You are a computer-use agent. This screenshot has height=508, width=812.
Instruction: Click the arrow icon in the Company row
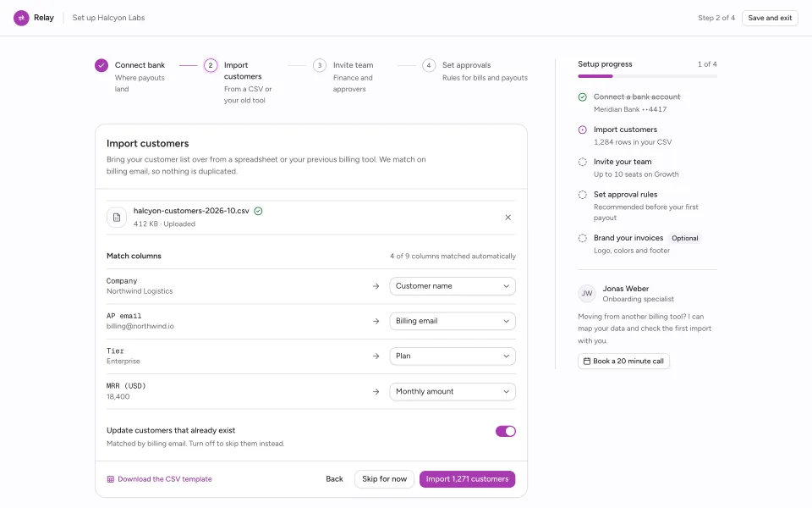tap(376, 286)
